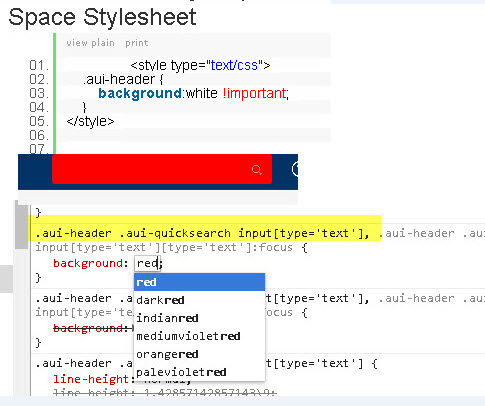This screenshot has height=406, width=485.
Task: Choose "darkred" from the suggestion list
Action: pos(199,300)
